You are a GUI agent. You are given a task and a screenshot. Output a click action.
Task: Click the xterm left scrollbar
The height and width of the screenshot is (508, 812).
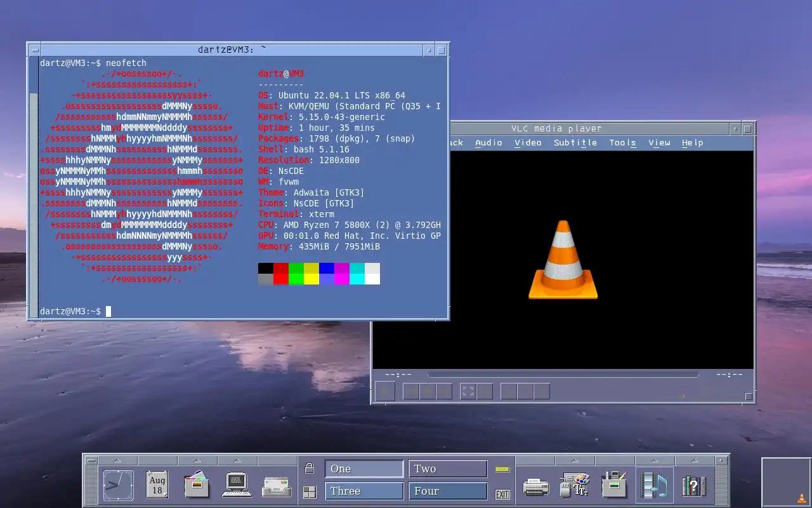tap(34, 188)
